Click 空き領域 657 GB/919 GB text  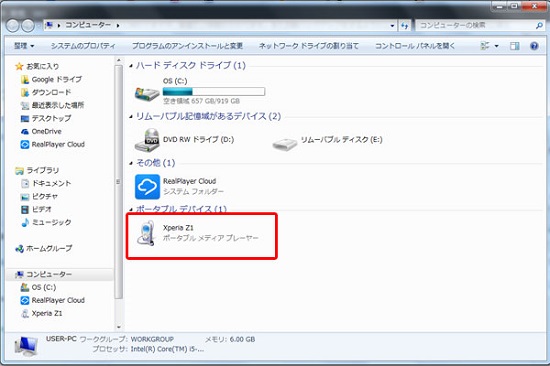pos(201,101)
